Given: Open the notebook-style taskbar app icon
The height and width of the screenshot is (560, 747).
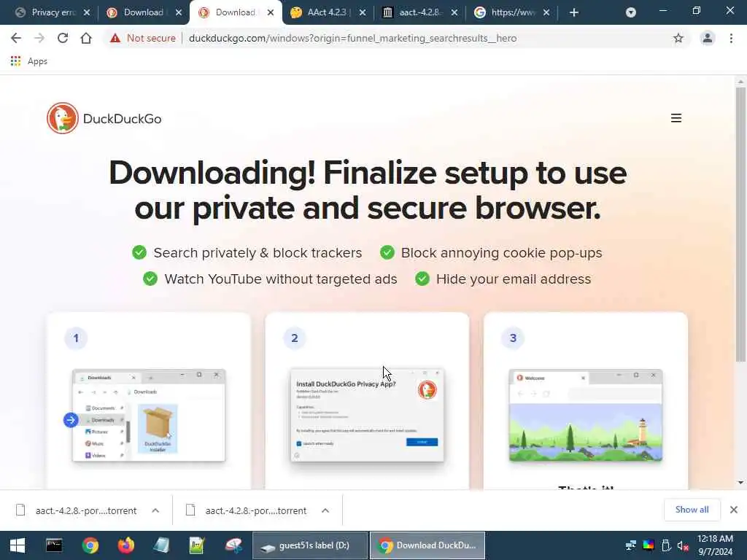Looking at the screenshot, I should (161, 545).
